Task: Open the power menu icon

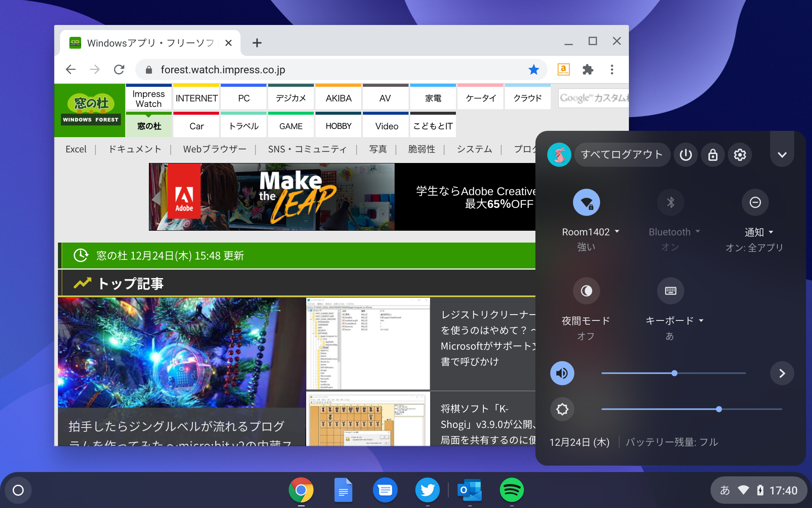Action: [685, 155]
